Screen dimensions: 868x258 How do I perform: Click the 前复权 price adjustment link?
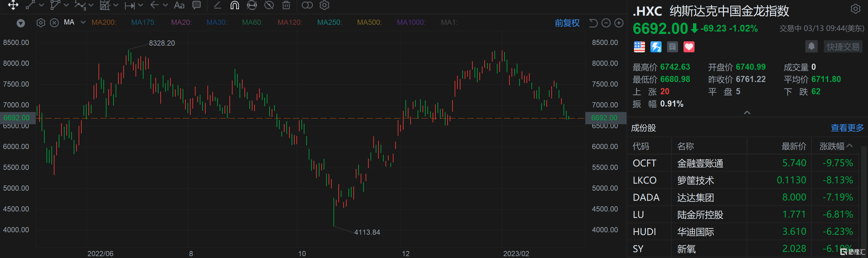click(x=567, y=23)
